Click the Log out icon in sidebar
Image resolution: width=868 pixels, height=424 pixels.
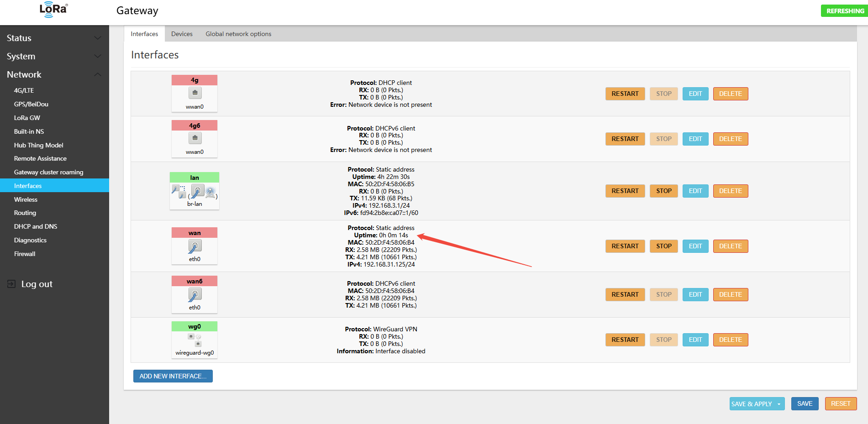pyautogui.click(x=11, y=284)
